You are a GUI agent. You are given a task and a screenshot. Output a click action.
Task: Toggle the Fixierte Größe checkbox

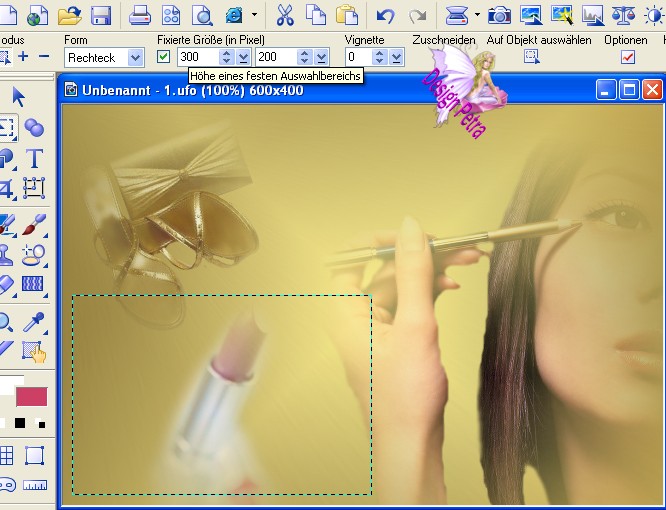pos(164,56)
